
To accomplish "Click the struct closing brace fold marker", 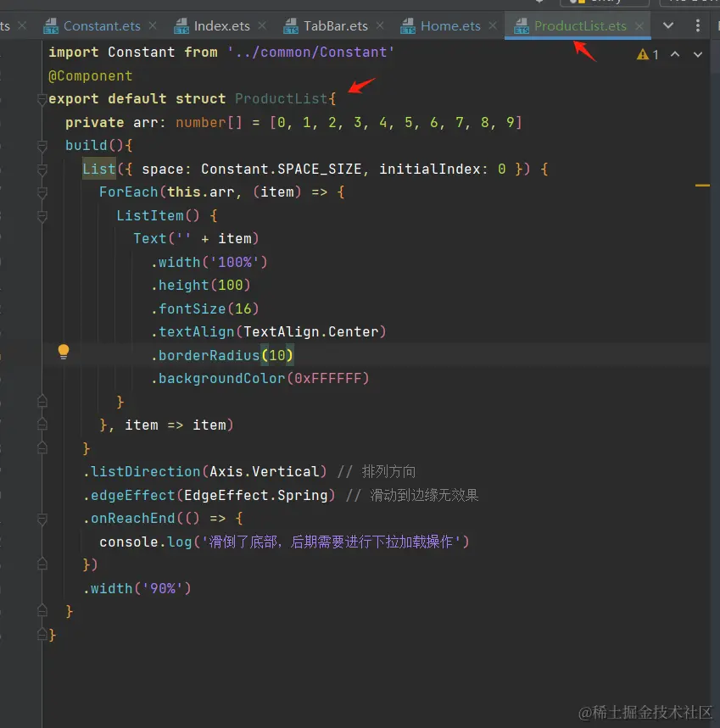I will click(x=42, y=634).
